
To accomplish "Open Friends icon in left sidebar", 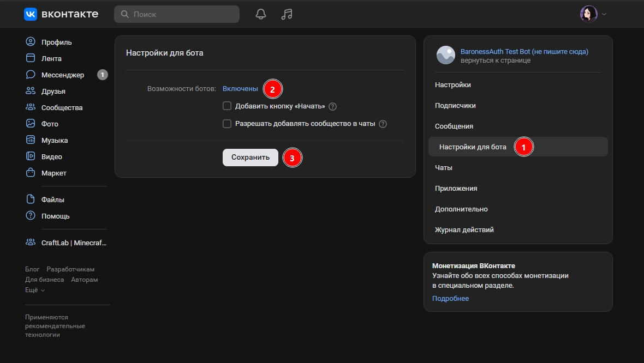I will (x=31, y=91).
